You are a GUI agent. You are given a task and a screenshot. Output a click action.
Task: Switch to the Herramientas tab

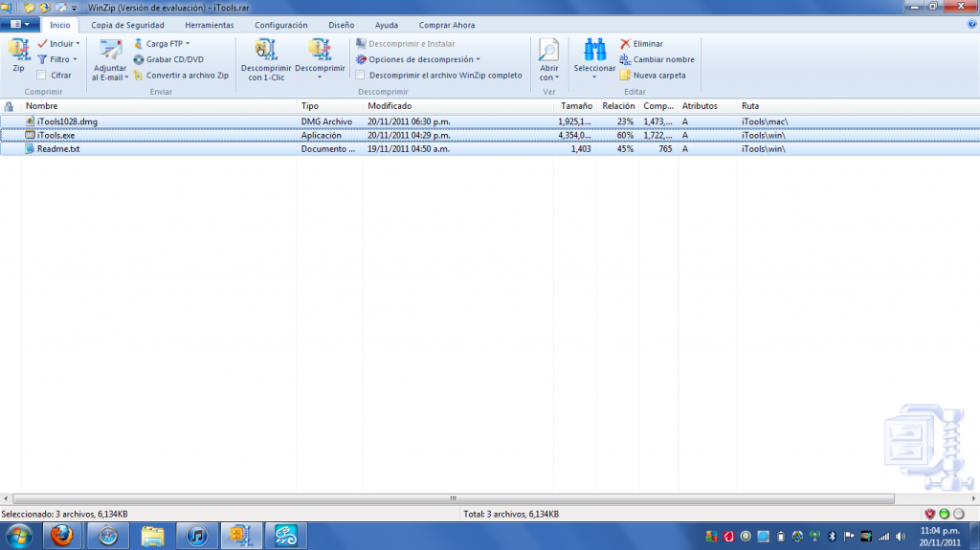point(209,25)
